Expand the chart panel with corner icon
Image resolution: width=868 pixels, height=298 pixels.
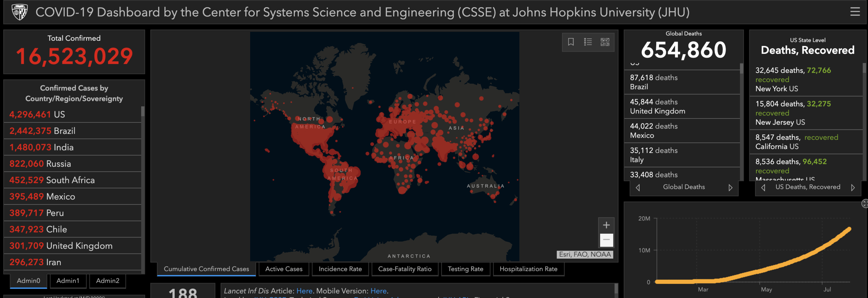865,204
